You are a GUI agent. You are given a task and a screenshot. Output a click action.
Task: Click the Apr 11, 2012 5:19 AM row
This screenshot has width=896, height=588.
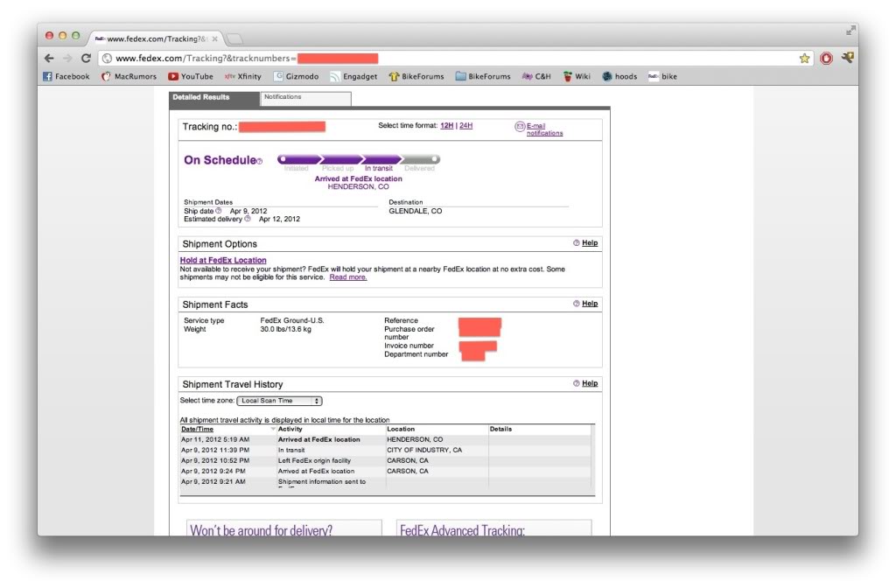click(x=386, y=440)
